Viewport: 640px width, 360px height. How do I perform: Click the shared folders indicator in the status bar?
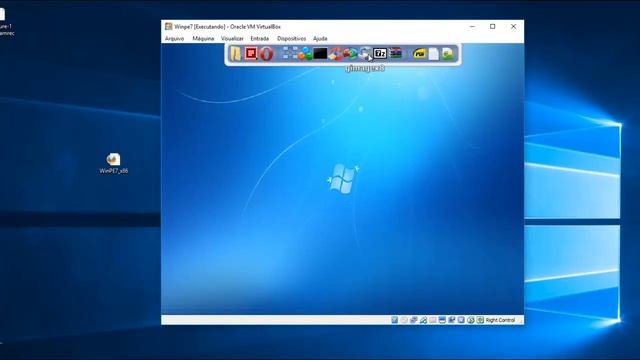click(x=433, y=320)
